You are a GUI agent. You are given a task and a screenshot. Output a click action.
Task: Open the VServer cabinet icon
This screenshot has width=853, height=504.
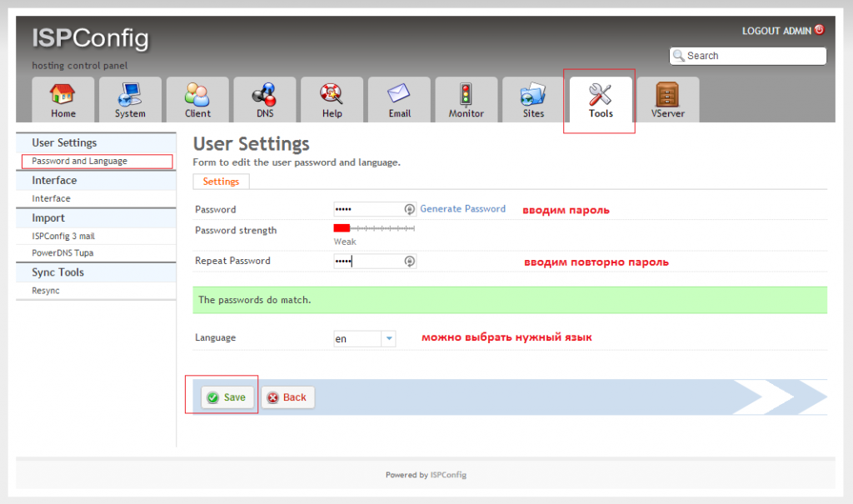click(667, 94)
